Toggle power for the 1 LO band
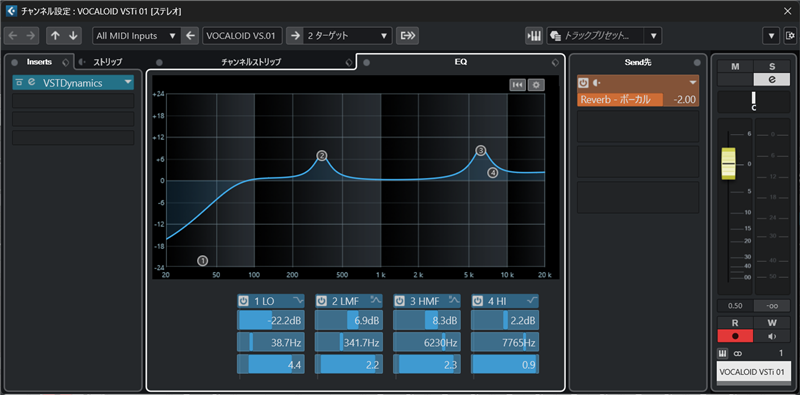This screenshot has width=800, height=395. tap(243, 301)
